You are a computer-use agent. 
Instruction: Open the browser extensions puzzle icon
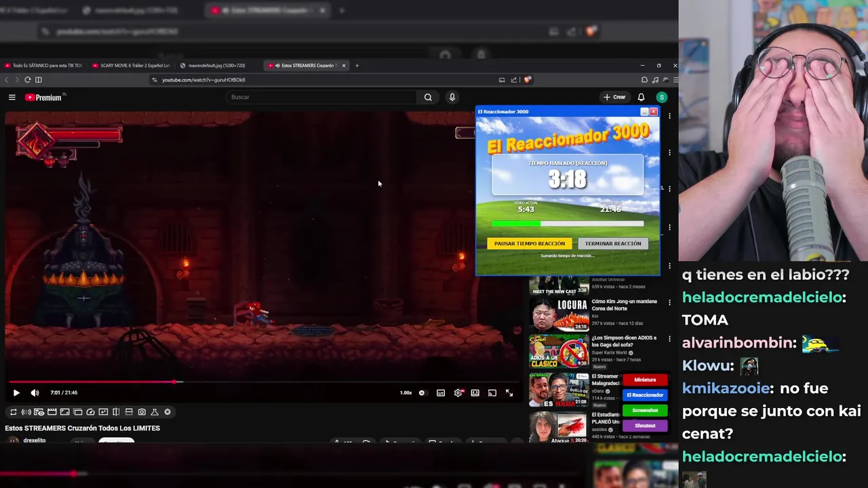644,79
